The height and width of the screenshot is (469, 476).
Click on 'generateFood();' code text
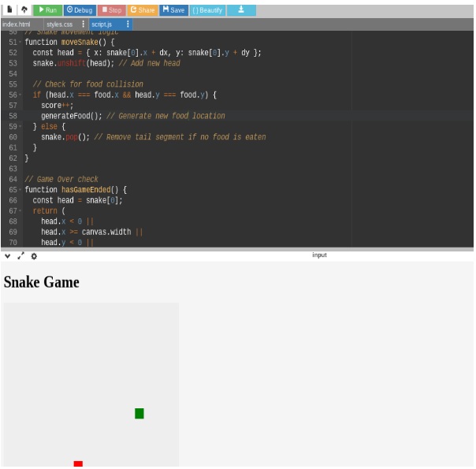(72, 116)
